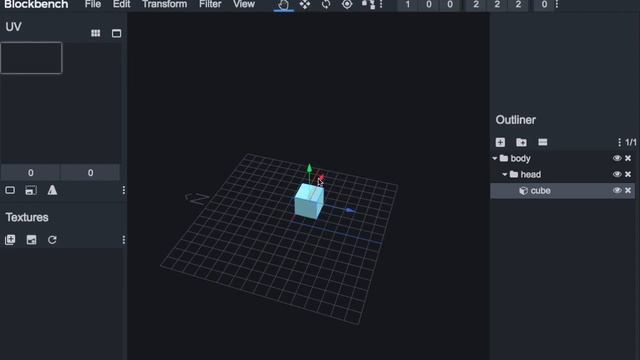
Task: Click the UV auto-size icon
Action: click(x=31, y=190)
